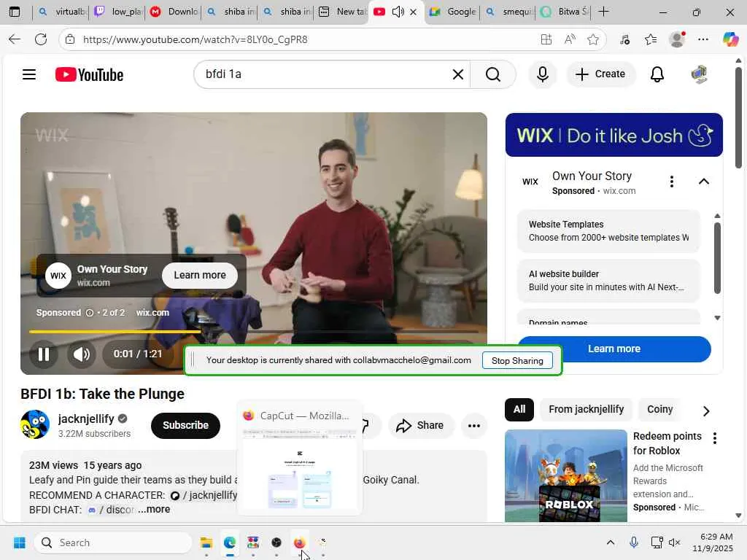Switch to the Downlo tab
747x560 pixels.
174,12
